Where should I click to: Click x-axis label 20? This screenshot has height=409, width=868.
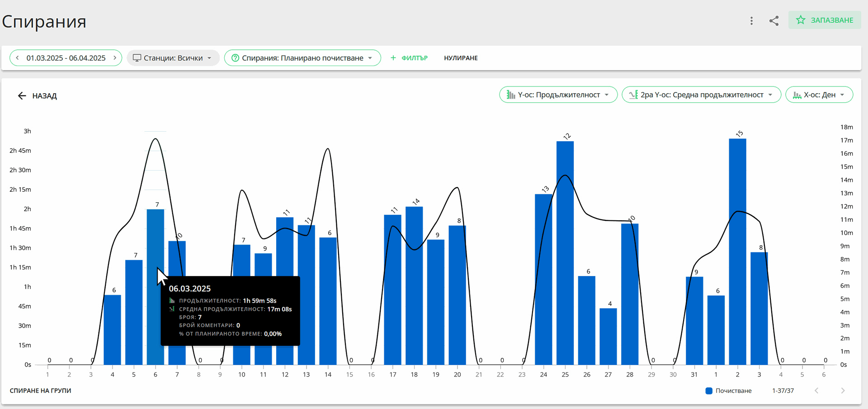pyautogui.click(x=457, y=375)
